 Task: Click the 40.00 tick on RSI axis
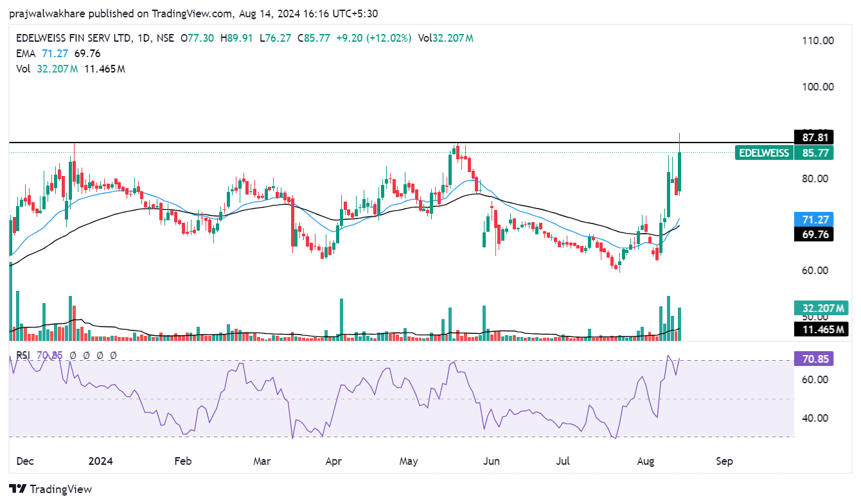coord(813,418)
